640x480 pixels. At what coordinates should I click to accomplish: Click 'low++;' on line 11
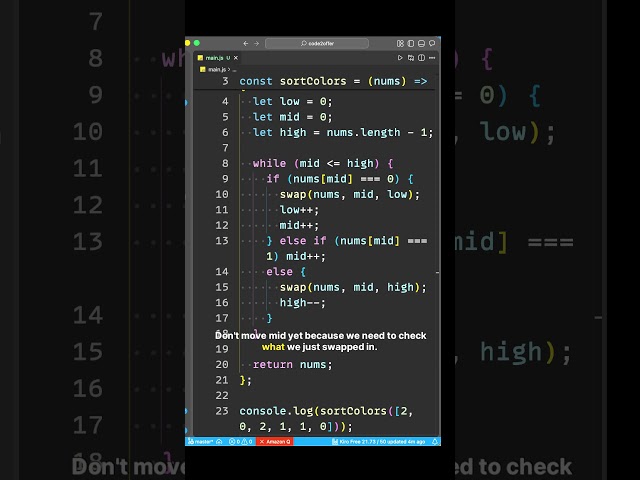click(299, 210)
